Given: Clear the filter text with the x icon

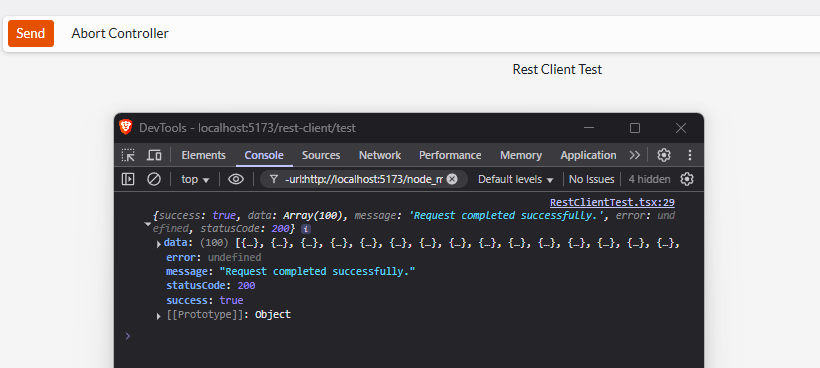Looking at the screenshot, I should coord(452,179).
